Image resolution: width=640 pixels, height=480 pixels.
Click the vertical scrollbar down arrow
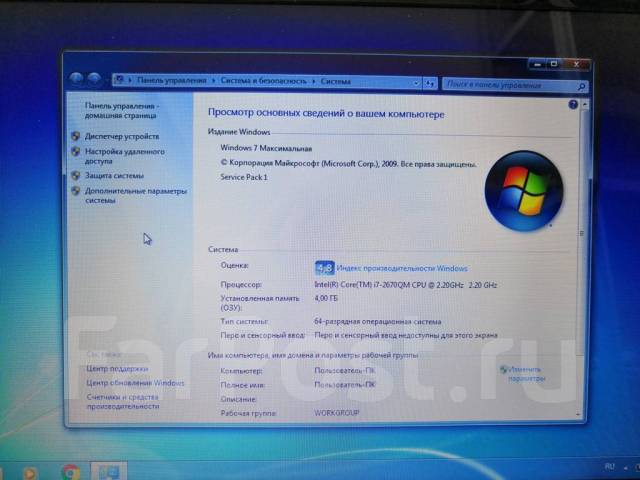[x=578, y=414]
